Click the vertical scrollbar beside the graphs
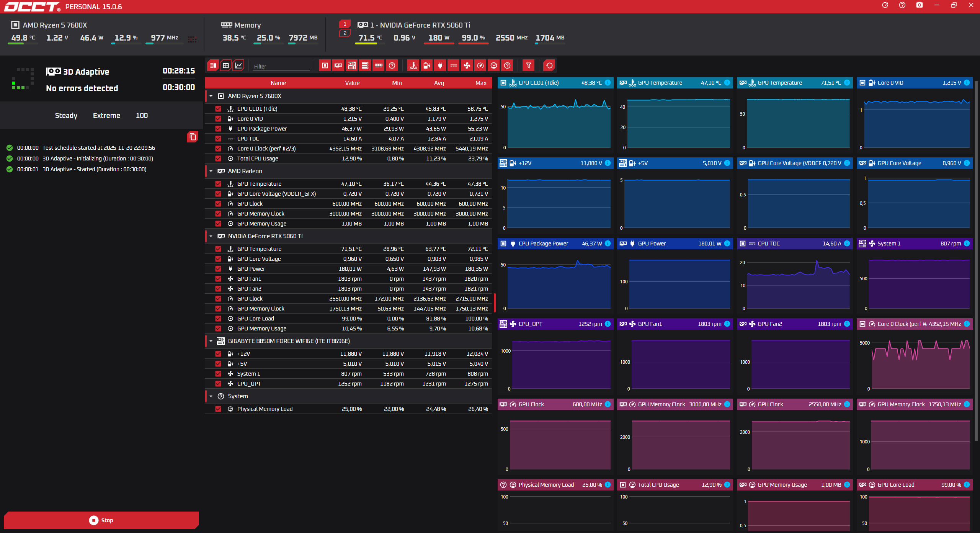Viewport: 980px width, 533px height. point(977,260)
